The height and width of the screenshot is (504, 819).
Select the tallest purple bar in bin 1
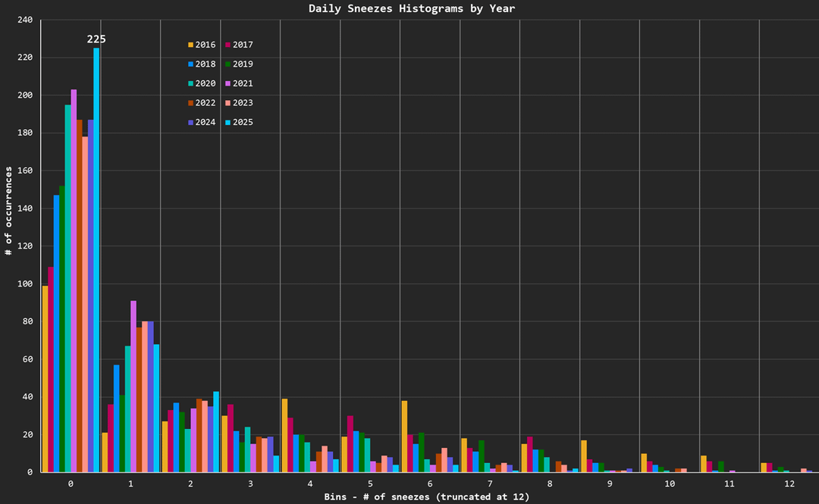pyautogui.click(x=133, y=387)
